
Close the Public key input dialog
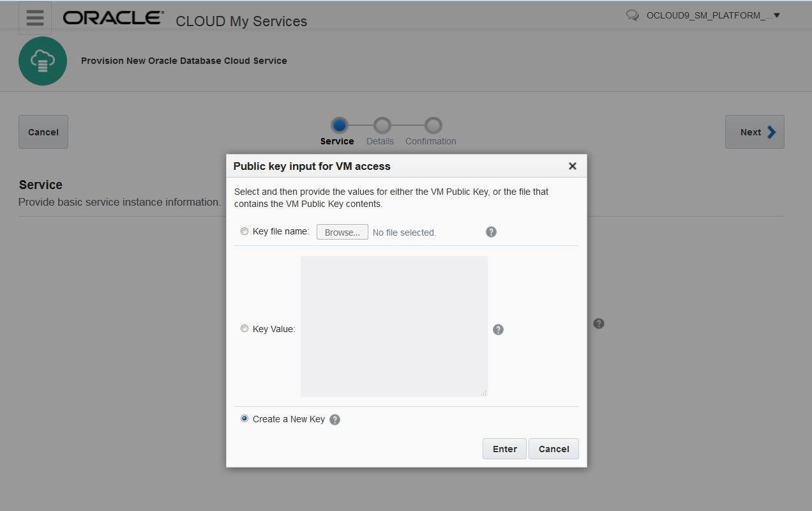[x=572, y=166]
